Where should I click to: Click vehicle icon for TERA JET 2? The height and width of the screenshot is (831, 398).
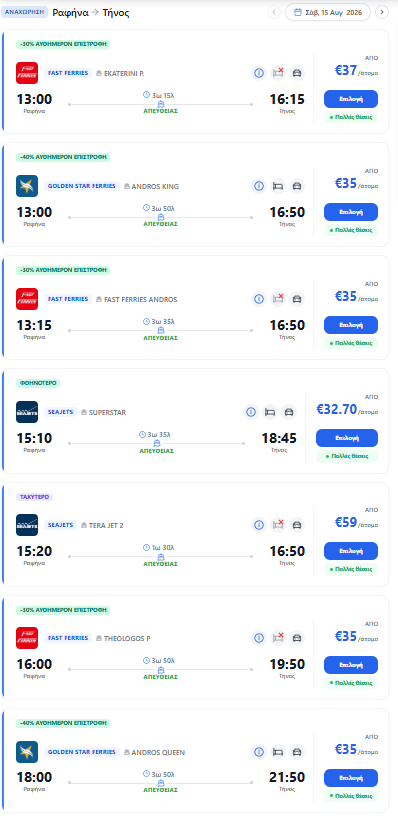click(x=297, y=525)
